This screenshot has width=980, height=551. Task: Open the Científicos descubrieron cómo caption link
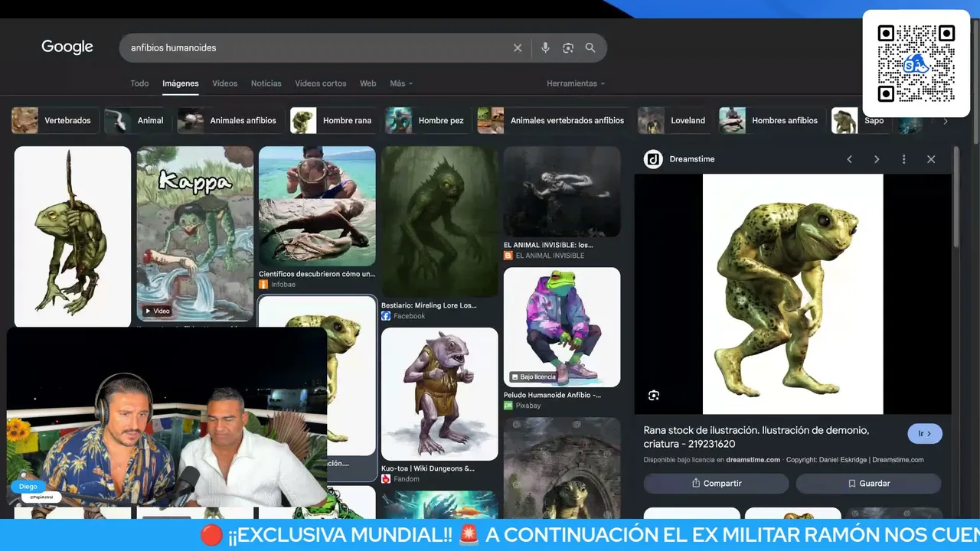coord(317,274)
